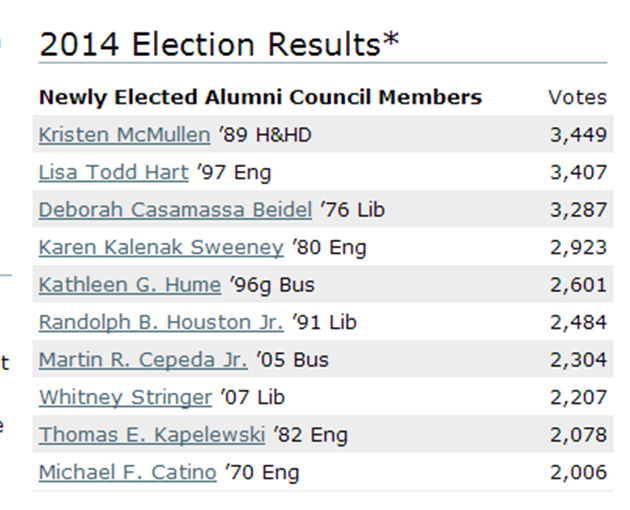Open Thomas E. Kapelewski's profile
630x510 pixels.
click(151, 435)
